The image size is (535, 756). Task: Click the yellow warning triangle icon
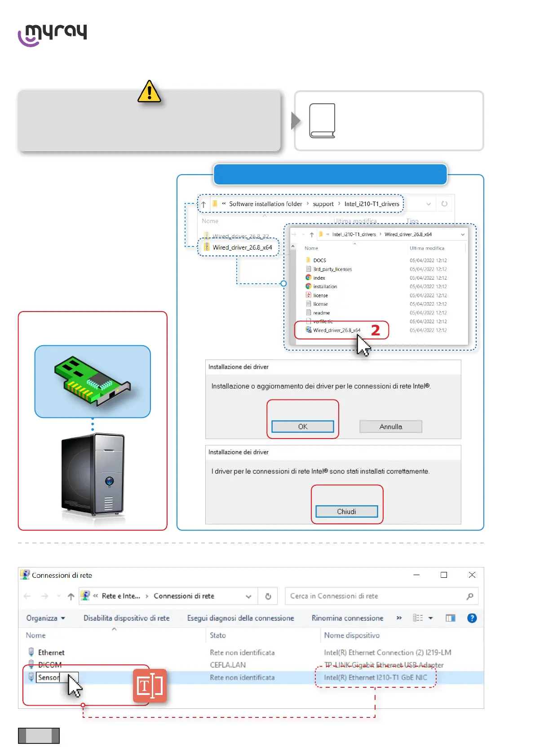(x=149, y=91)
